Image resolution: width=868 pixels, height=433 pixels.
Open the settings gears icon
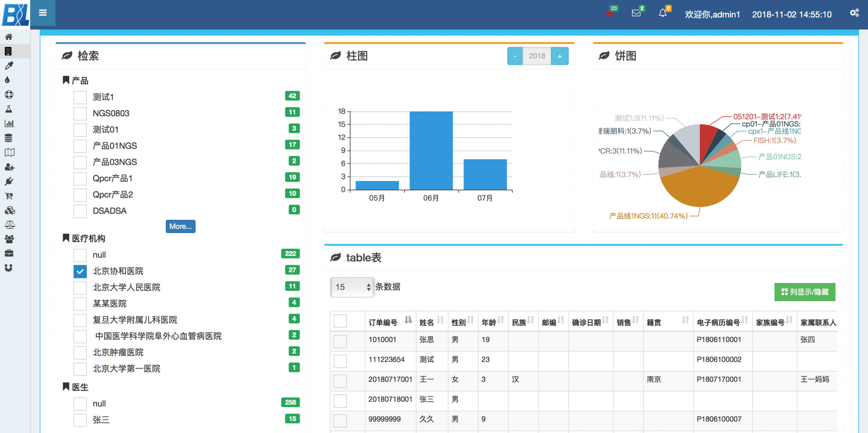tap(854, 13)
